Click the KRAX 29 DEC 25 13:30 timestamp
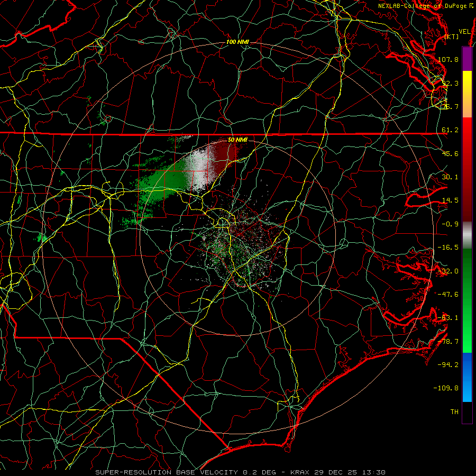The height and width of the screenshot is (476, 476). pyautogui.click(x=338, y=472)
